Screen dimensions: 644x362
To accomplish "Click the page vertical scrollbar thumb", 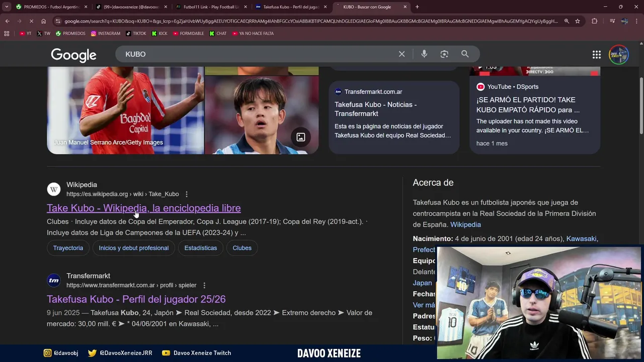I will (x=641, y=106).
